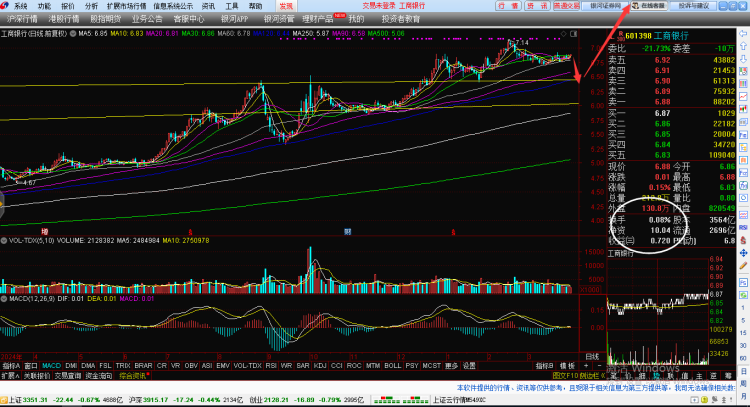Pick the pencil drawing tool icon
This screenshot has width=750, height=407.
(743, 265)
